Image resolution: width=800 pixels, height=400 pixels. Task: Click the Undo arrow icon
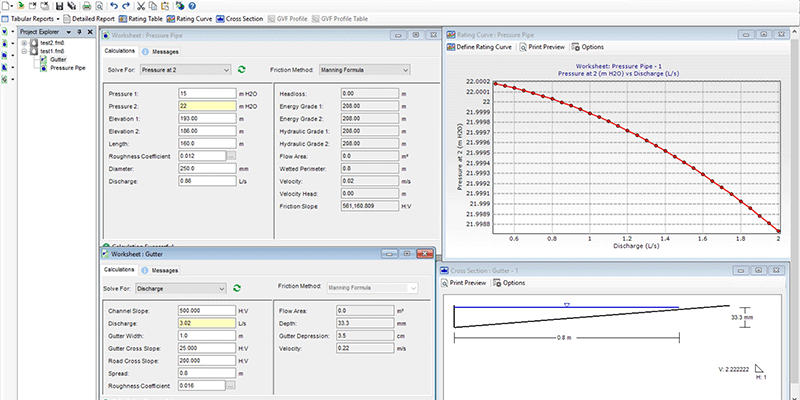tap(114, 6)
